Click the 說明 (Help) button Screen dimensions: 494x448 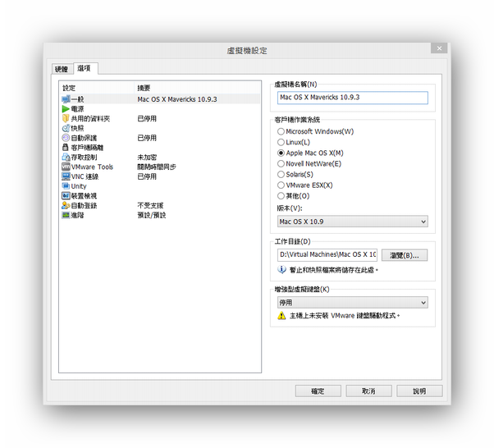coord(419,391)
